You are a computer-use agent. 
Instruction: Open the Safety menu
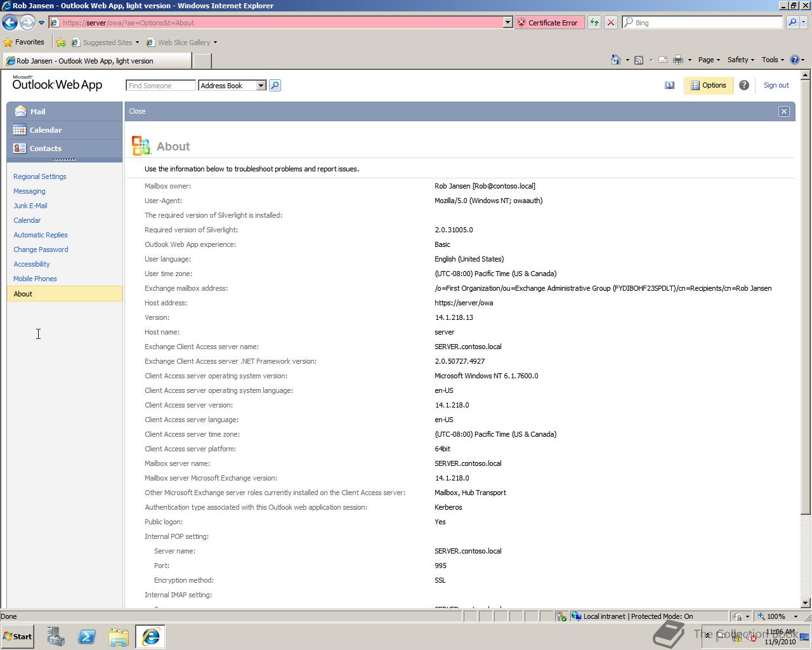click(740, 60)
